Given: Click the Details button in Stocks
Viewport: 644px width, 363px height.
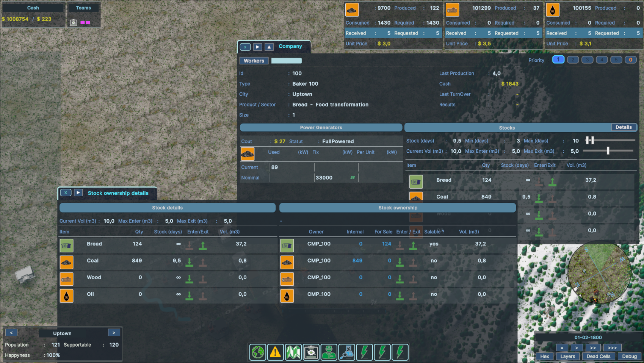Looking at the screenshot, I should click(x=624, y=127).
